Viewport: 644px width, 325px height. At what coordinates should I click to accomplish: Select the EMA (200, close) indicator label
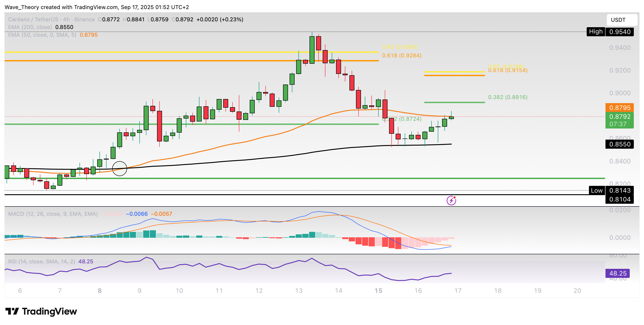[30, 27]
